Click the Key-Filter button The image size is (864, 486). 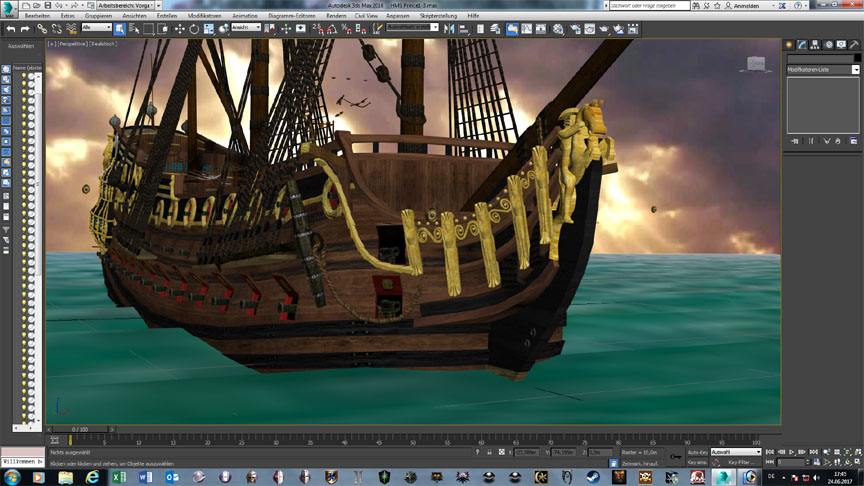(741, 462)
